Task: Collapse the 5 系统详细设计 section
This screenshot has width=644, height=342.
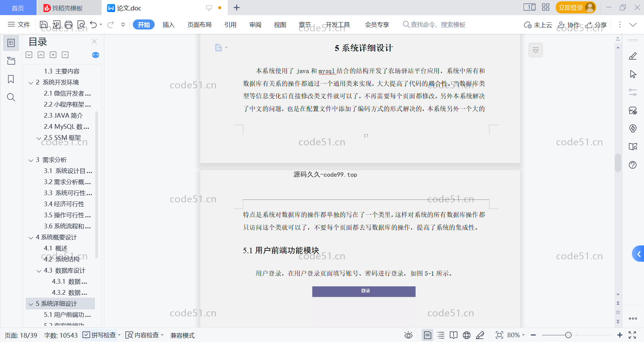Action: [x=31, y=304]
